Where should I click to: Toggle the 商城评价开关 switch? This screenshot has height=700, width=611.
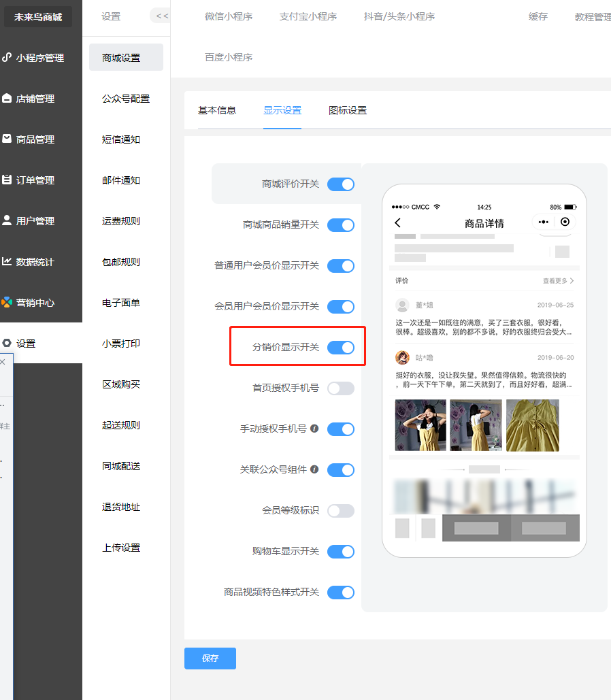(341, 184)
